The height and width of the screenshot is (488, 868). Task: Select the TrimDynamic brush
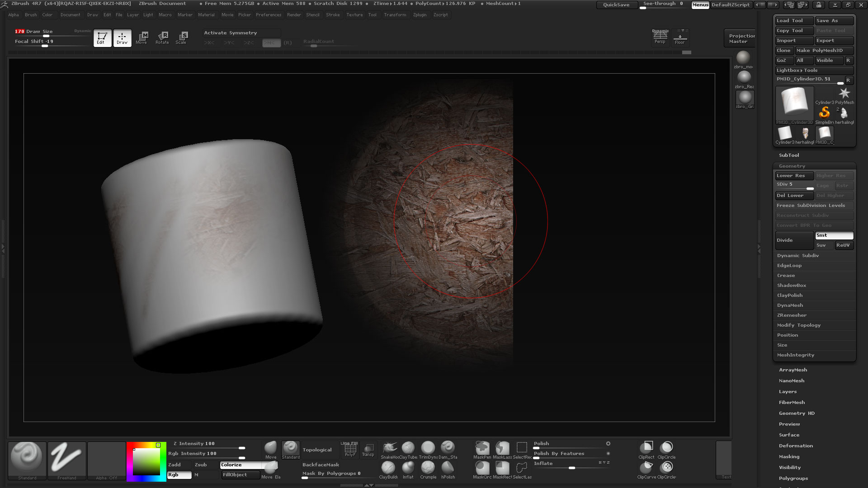(428, 450)
